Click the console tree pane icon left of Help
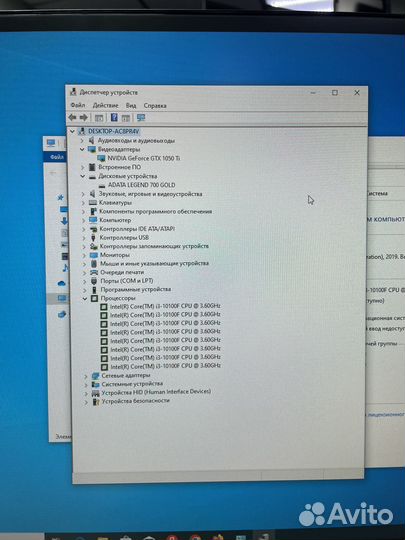 pyautogui.click(x=99, y=118)
